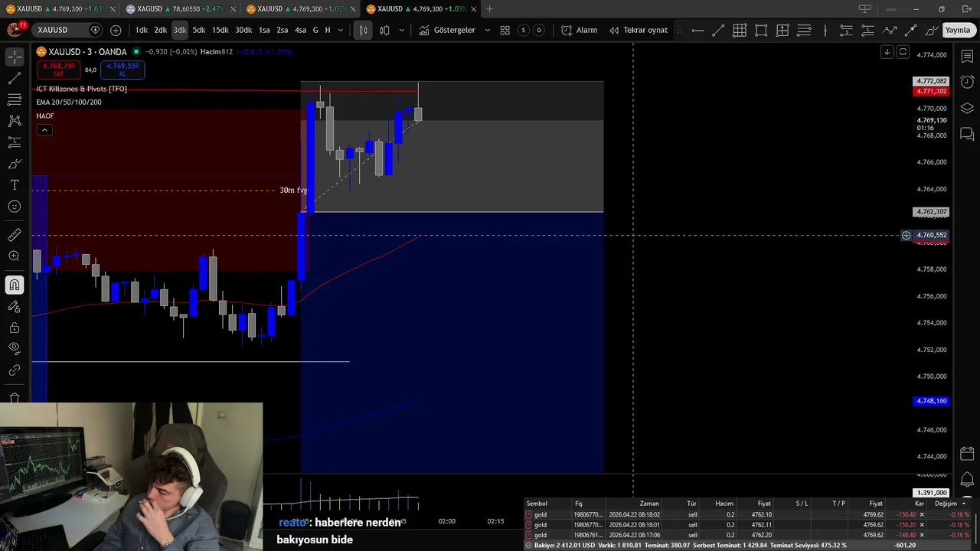Select the 30dk timeframe

click(x=243, y=30)
